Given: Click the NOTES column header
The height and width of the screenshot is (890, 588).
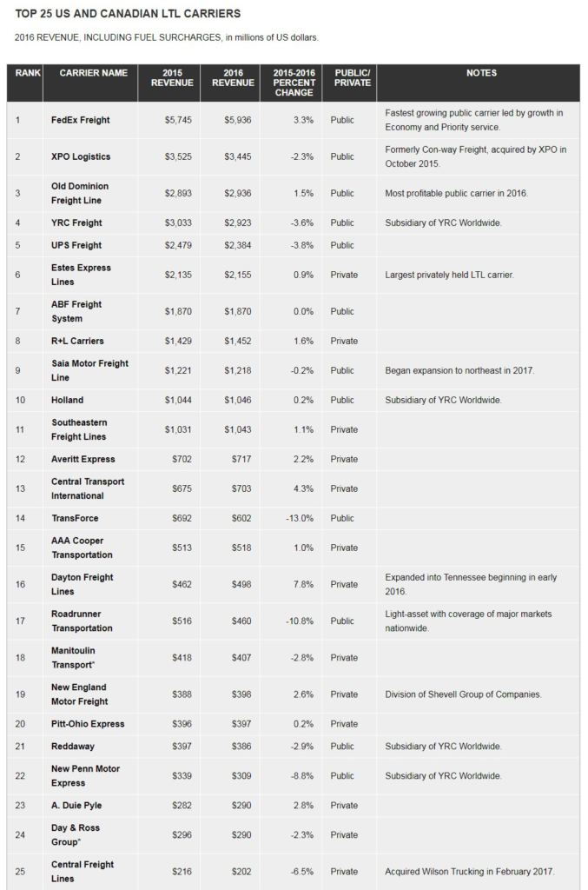Looking at the screenshot, I should point(481,73).
